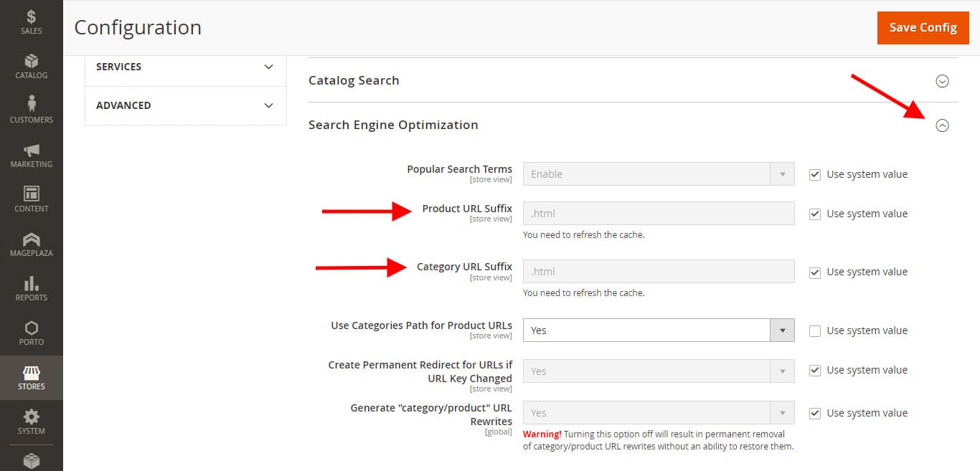
Task: Check Use system value for Categories Path
Action: pos(815,330)
